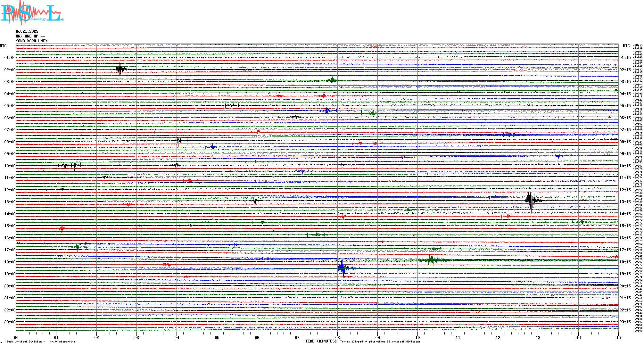644x346 pixels.
Task: Click the 01:15 time label on the right
Action: click(x=625, y=58)
